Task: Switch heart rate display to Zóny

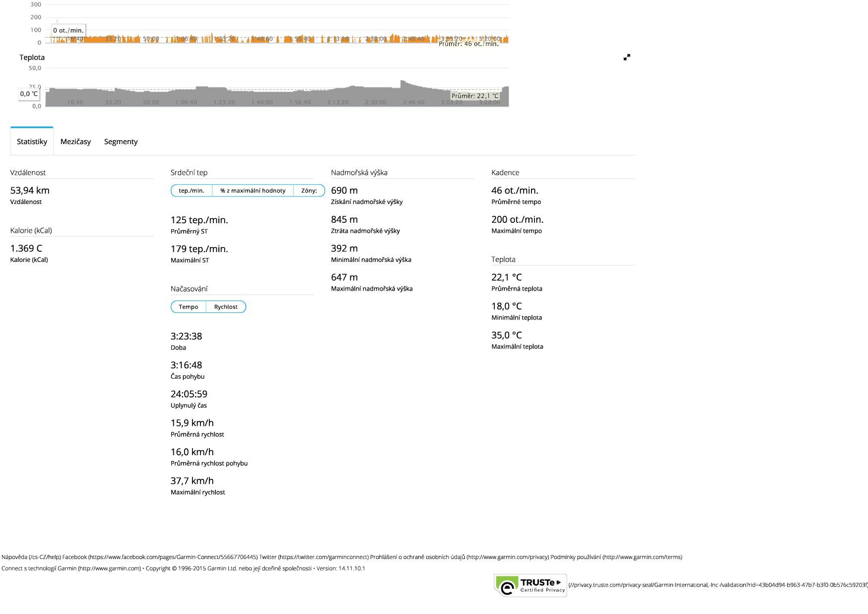Action: point(309,191)
